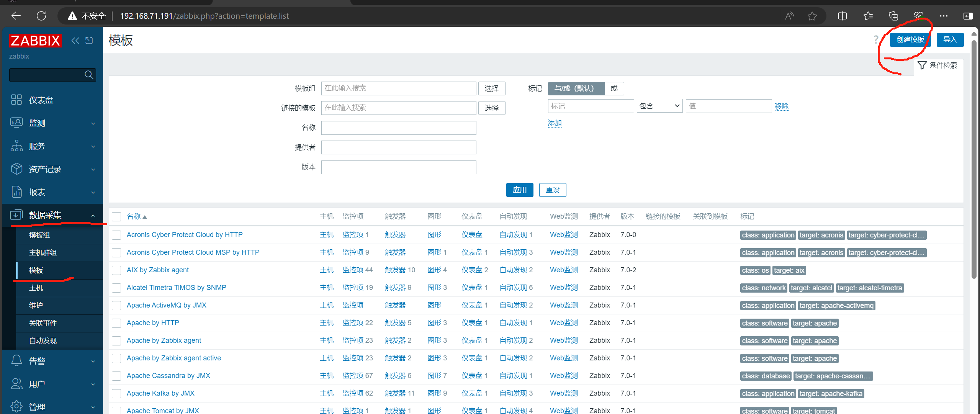Check the Acronis Cyber Protect Cloud by HTTP row
This screenshot has width=980, height=414.
pyautogui.click(x=116, y=235)
